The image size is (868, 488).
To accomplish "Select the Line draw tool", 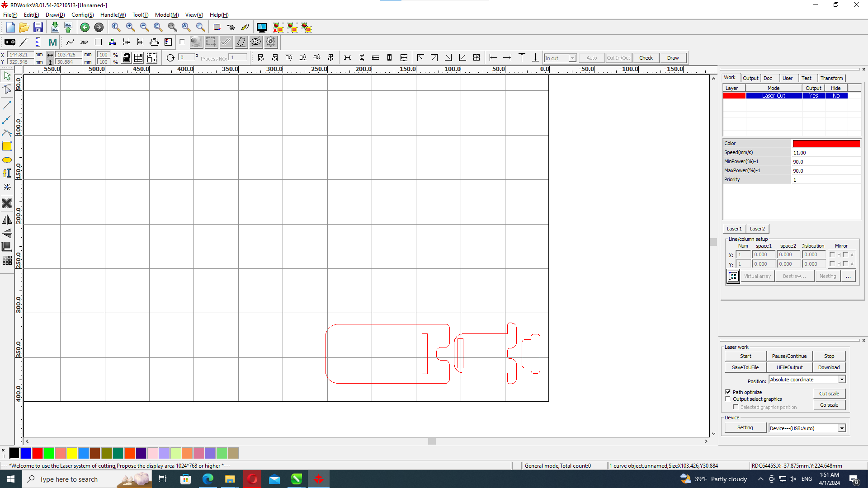I will coord(7,105).
